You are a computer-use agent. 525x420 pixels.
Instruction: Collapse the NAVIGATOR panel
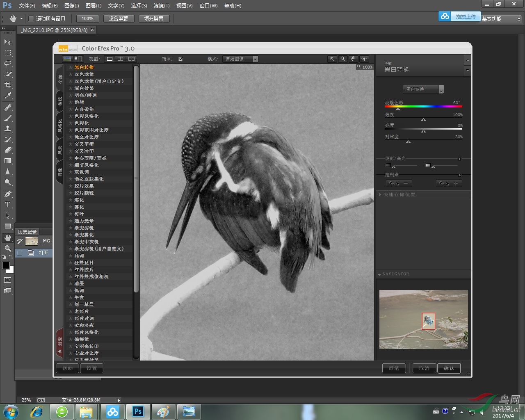coord(379,274)
